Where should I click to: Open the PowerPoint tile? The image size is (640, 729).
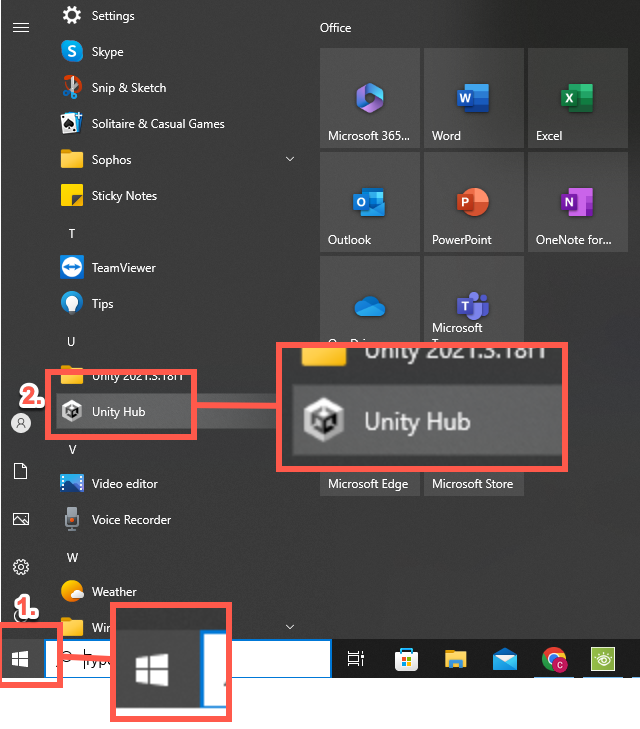pos(474,202)
